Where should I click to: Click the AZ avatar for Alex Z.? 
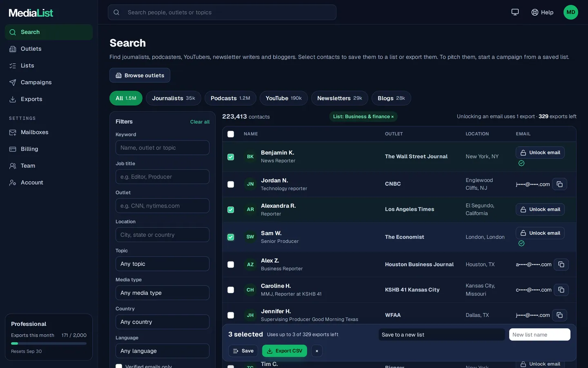click(x=250, y=265)
